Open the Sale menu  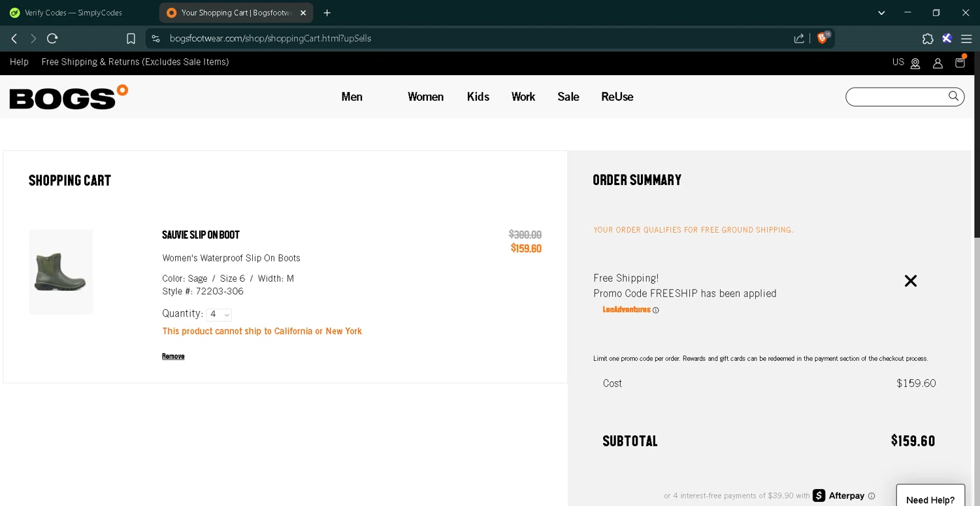[x=568, y=97]
